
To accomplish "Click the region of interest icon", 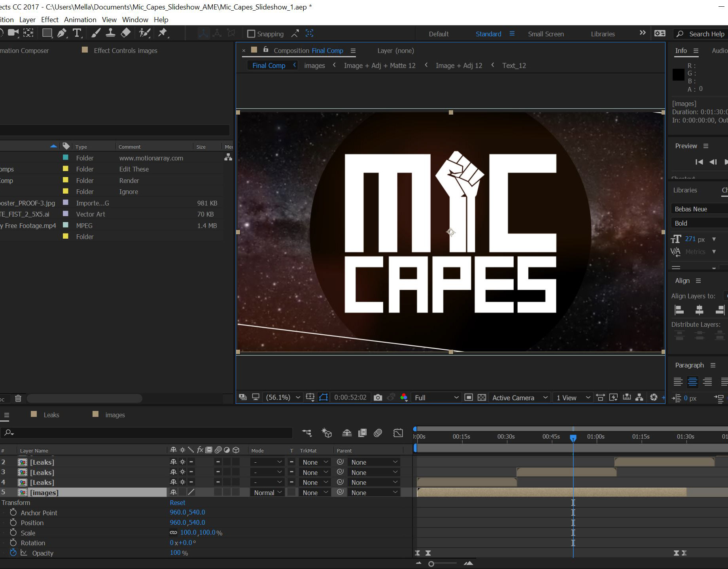I will 469,398.
